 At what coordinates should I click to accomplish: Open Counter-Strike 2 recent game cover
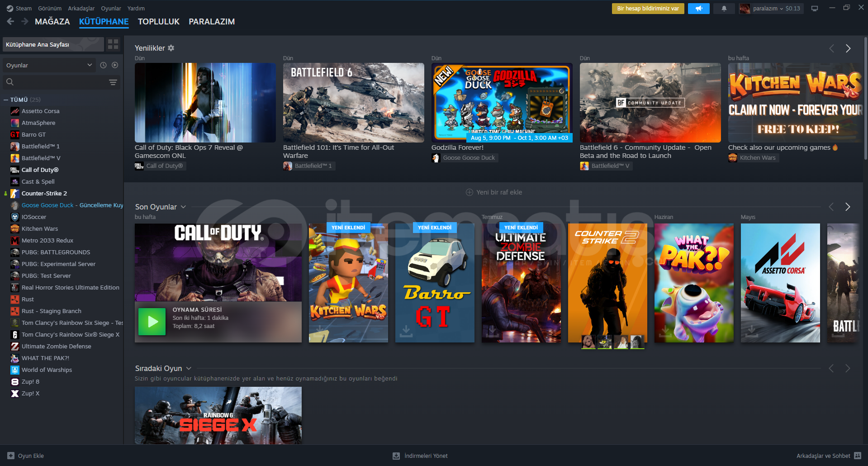point(607,283)
